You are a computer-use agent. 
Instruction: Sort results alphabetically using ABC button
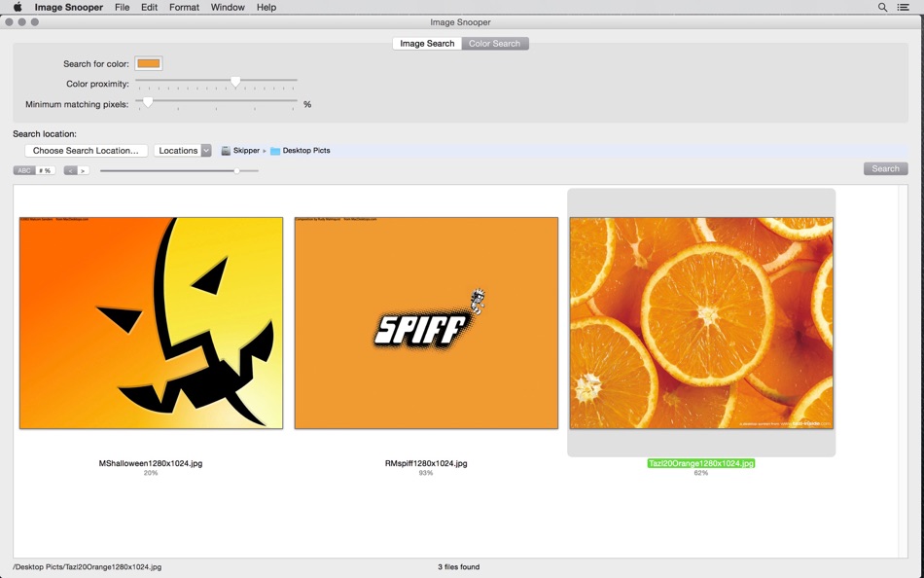(22, 168)
